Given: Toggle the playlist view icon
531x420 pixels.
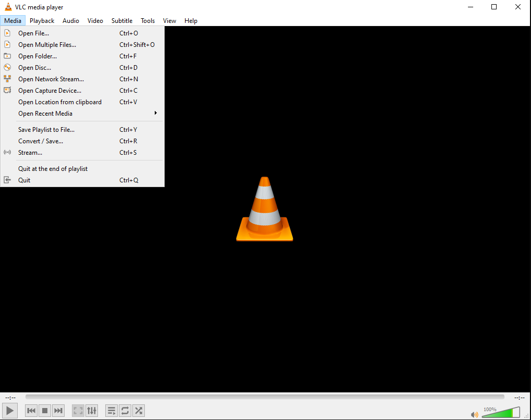Looking at the screenshot, I should point(112,411).
